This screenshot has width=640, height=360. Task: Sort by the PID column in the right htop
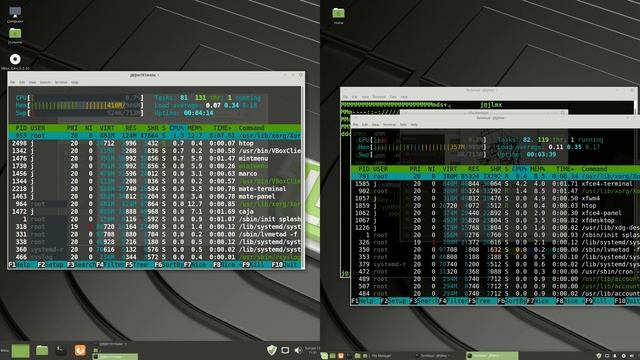tap(363, 169)
